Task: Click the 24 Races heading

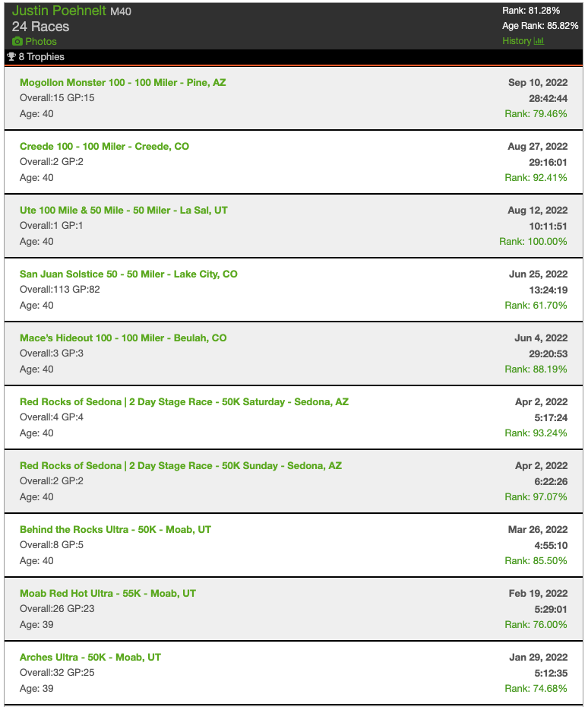Action: [x=40, y=27]
